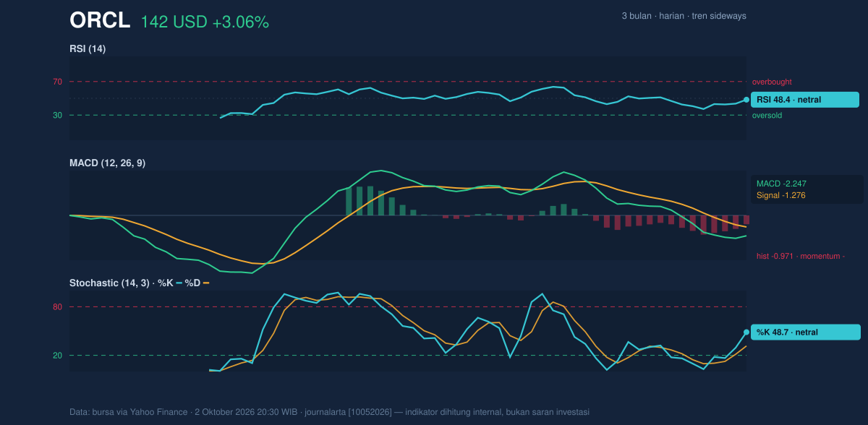Click the MACD (12, 26, 9) panel title

click(107, 163)
